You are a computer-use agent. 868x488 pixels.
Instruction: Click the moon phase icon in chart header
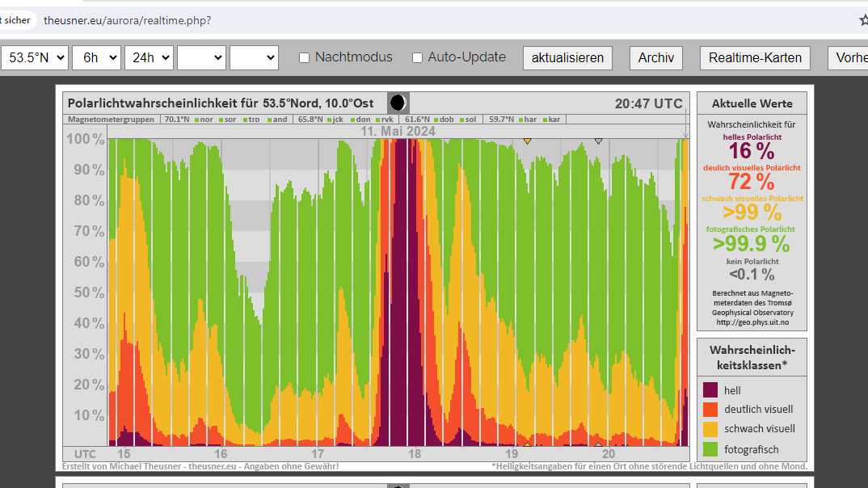[x=398, y=103]
